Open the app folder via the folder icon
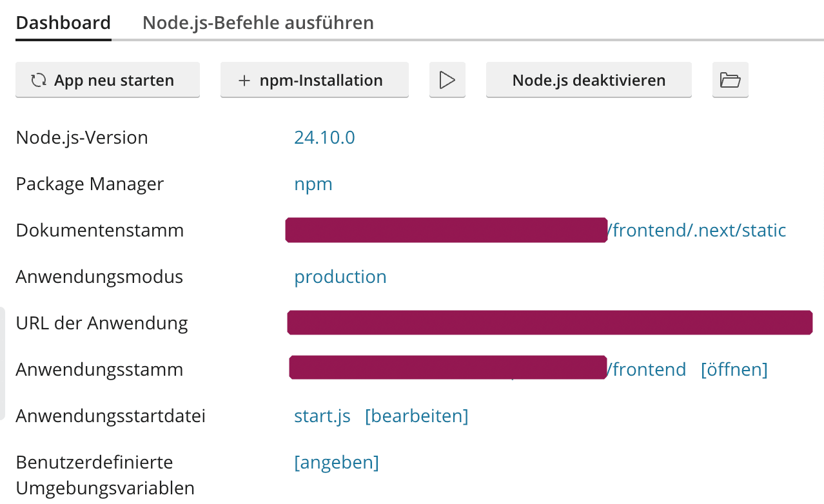 (x=730, y=80)
